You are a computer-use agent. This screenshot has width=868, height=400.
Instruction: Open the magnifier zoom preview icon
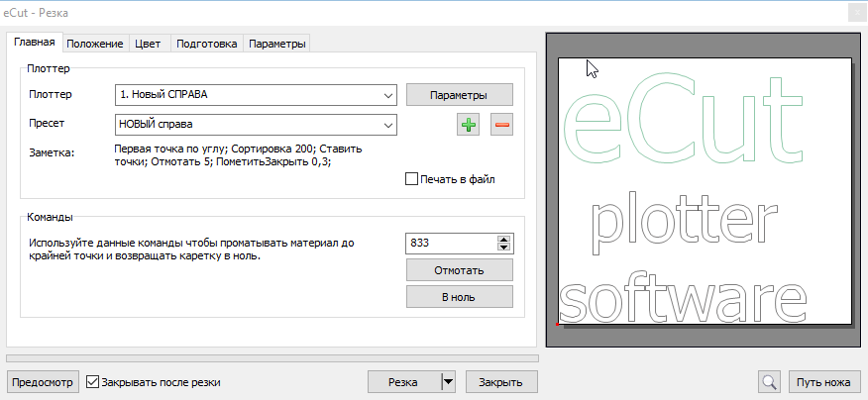[x=769, y=382]
